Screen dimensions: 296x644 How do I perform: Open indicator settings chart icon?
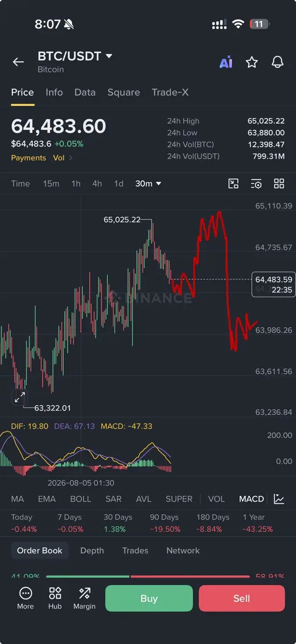(279, 499)
